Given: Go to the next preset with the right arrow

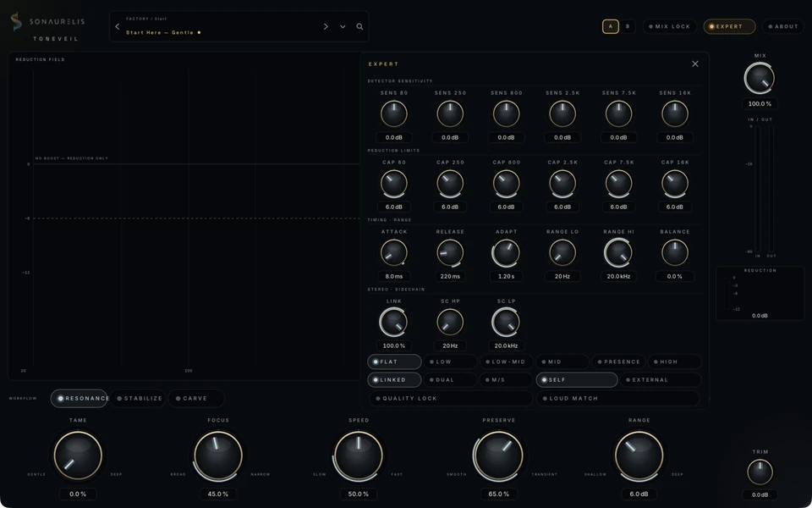Looking at the screenshot, I should click(x=326, y=26).
